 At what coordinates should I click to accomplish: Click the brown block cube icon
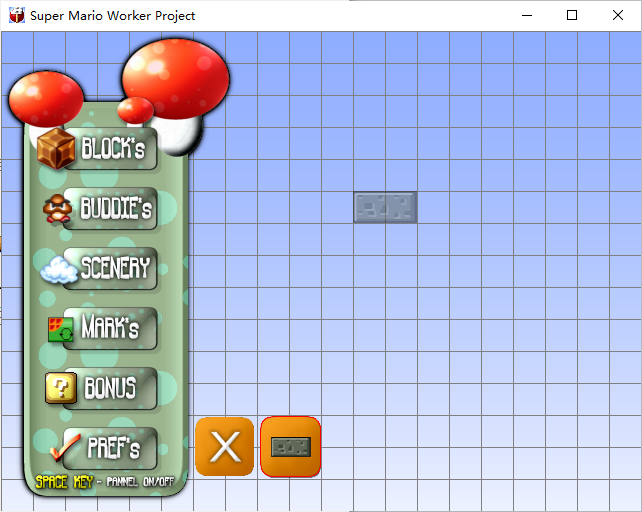[x=56, y=149]
